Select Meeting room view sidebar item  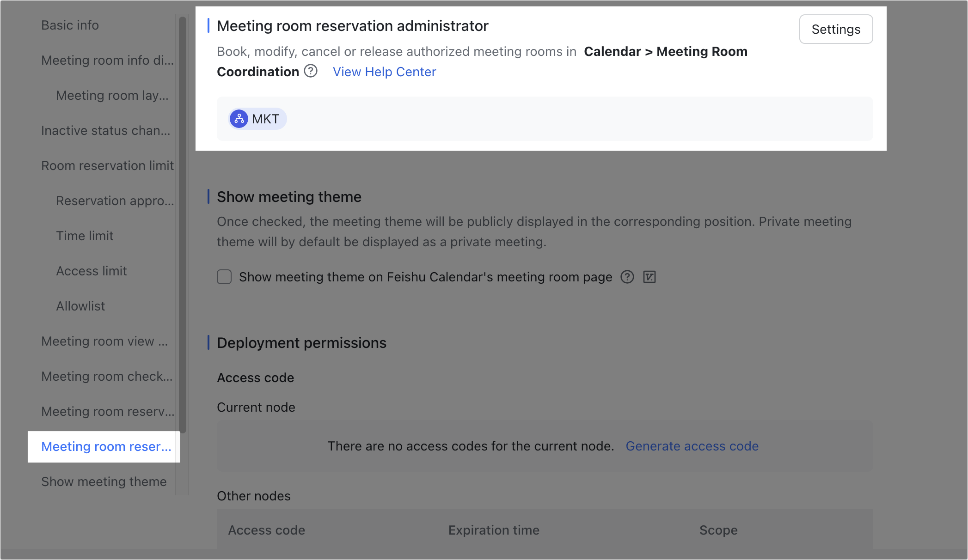coord(105,341)
